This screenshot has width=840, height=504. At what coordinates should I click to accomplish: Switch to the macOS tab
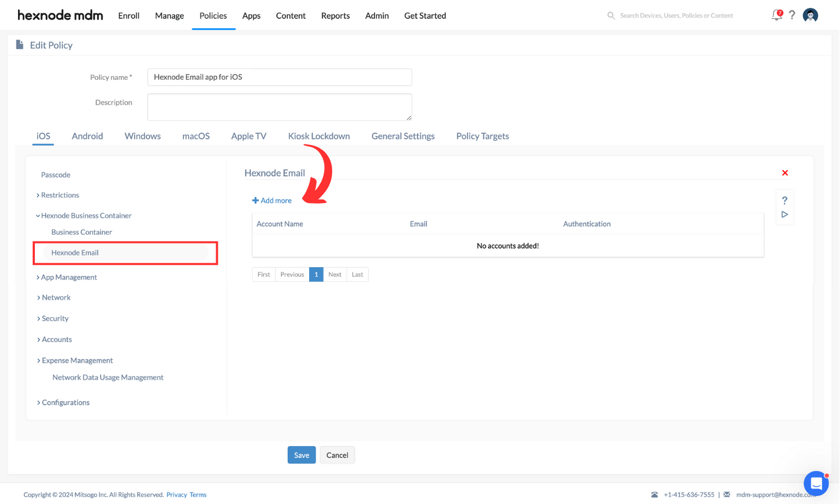(196, 136)
